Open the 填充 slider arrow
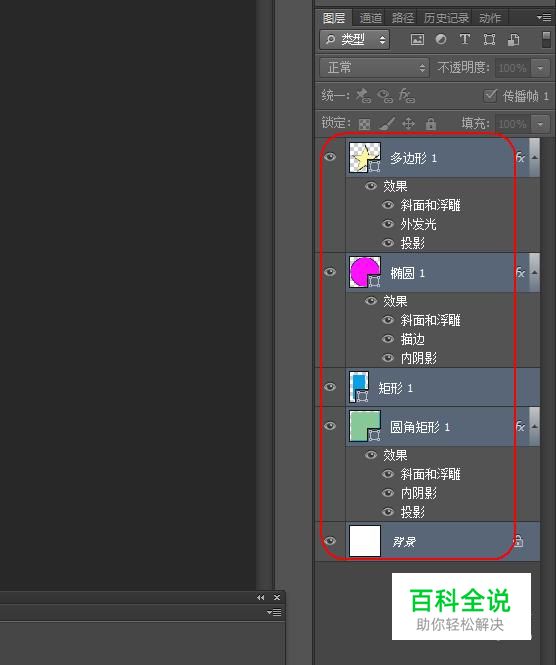Screen dimensions: 556x665 540,124
